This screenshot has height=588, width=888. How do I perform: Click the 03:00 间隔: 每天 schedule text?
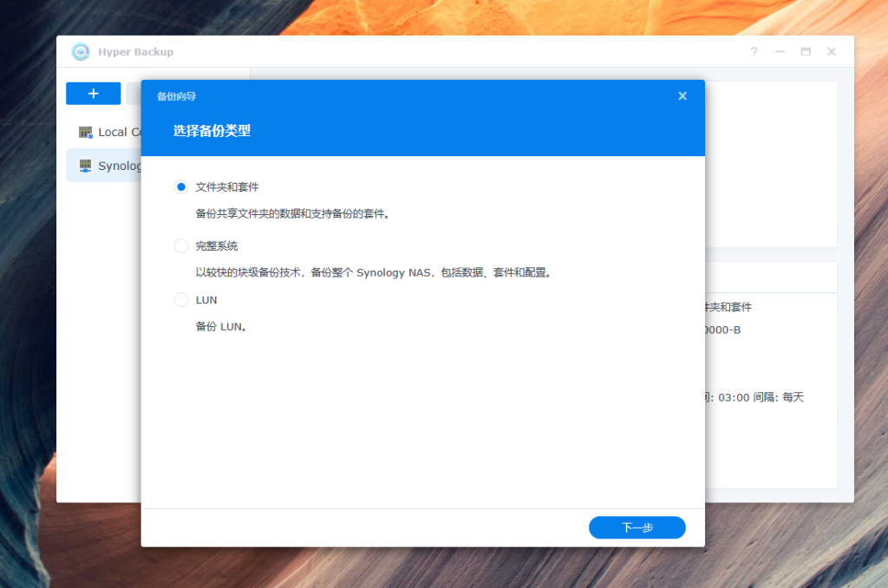click(x=761, y=398)
